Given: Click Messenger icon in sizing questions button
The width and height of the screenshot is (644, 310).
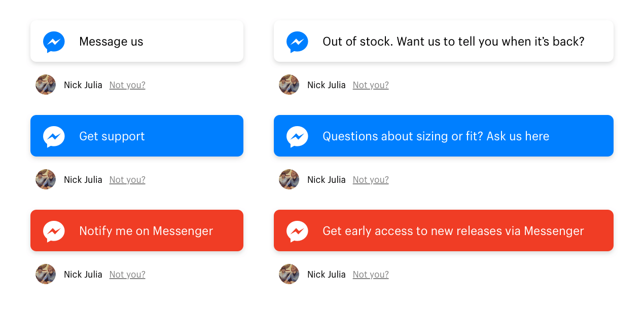Looking at the screenshot, I should pyautogui.click(x=297, y=137).
